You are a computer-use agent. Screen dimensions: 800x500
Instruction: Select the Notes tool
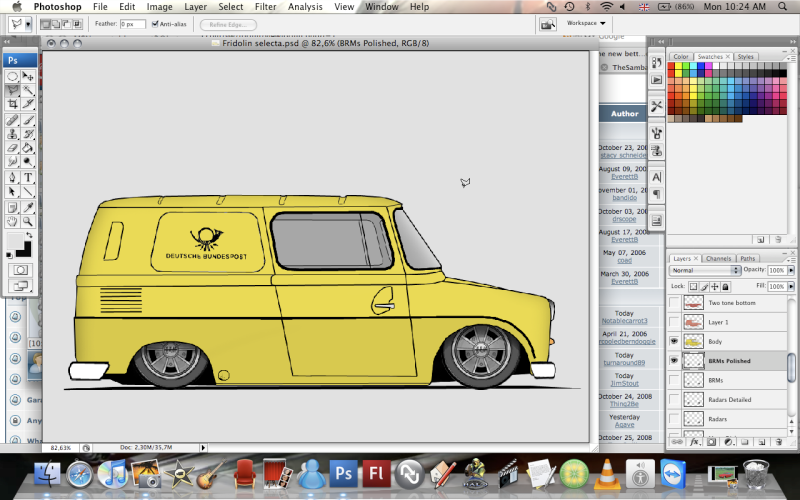pyautogui.click(x=12, y=208)
